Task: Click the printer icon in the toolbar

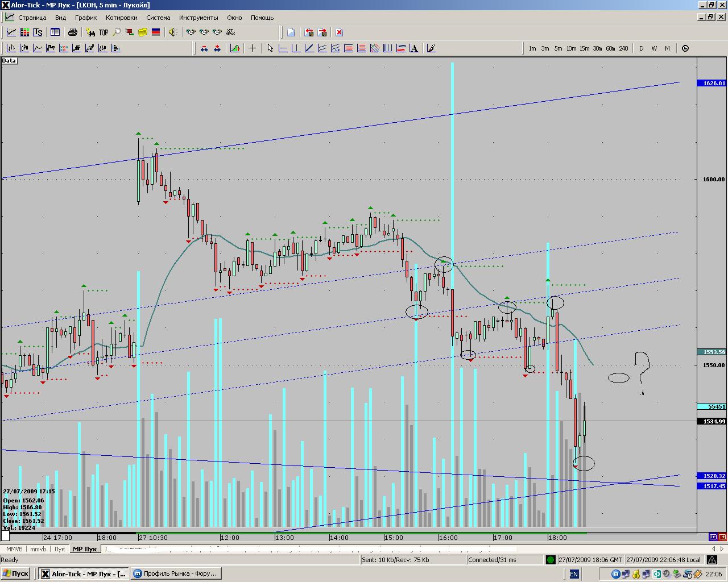Action: (x=73, y=32)
